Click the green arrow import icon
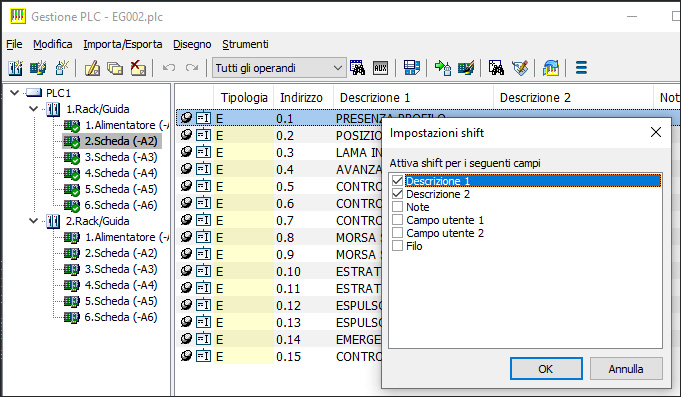The width and height of the screenshot is (681, 397). tap(443, 68)
